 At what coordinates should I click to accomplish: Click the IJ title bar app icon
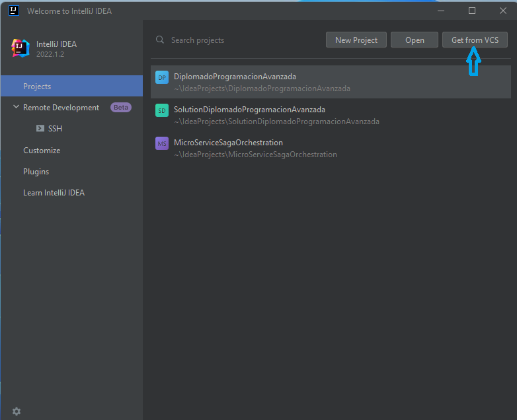click(13, 11)
